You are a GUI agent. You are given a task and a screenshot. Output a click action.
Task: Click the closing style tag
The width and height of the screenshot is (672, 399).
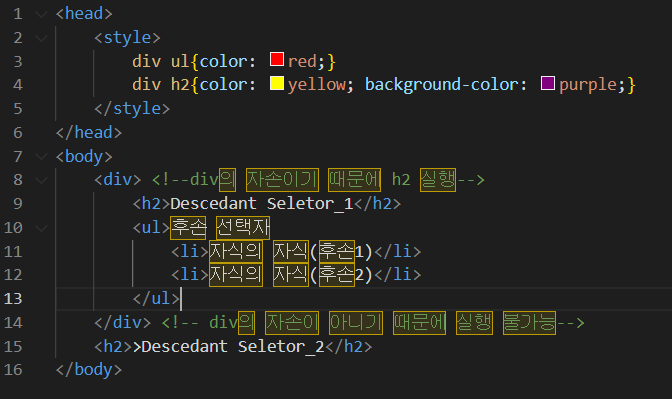132,109
